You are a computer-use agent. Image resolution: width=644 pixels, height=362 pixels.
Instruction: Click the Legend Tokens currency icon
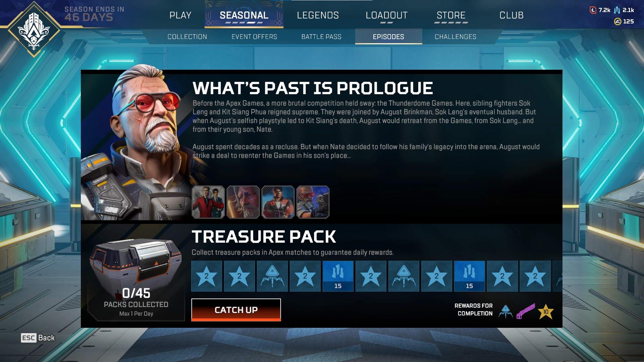click(593, 10)
